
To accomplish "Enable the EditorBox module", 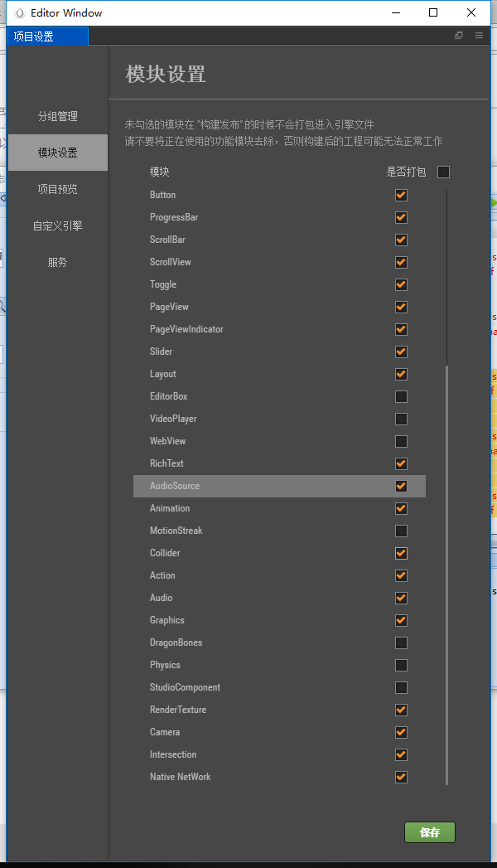I will click(x=401, y=396).
